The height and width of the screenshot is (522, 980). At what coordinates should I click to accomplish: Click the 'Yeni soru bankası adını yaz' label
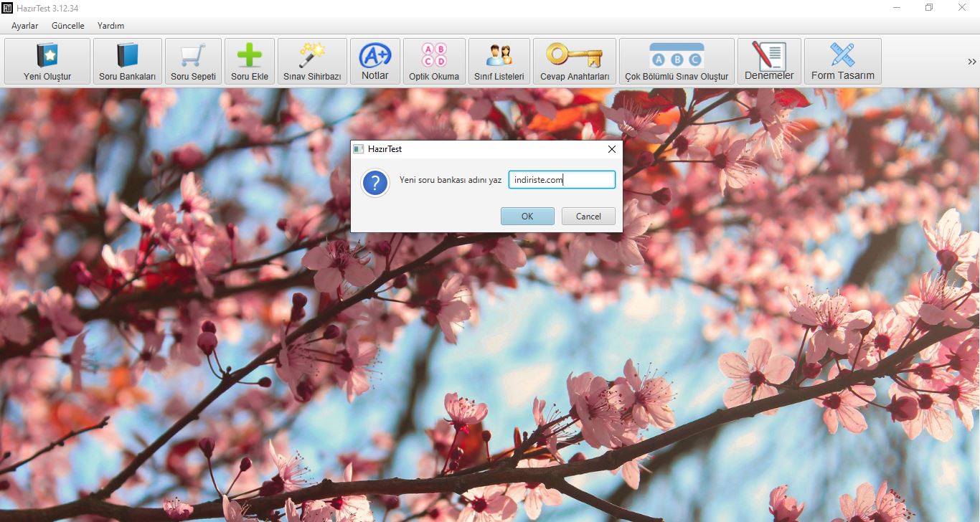coord(451,180)
